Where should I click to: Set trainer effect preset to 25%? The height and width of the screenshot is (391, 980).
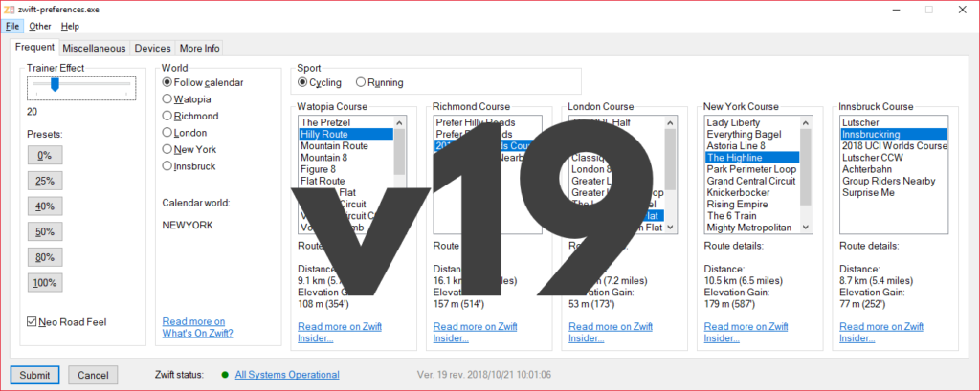pyautogui.click(x=45, y=181)
